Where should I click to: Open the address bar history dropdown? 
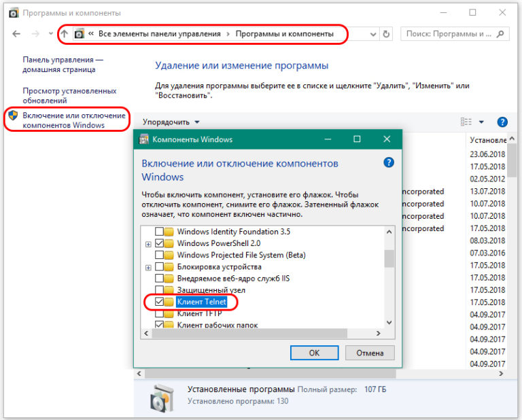(372, 34)
